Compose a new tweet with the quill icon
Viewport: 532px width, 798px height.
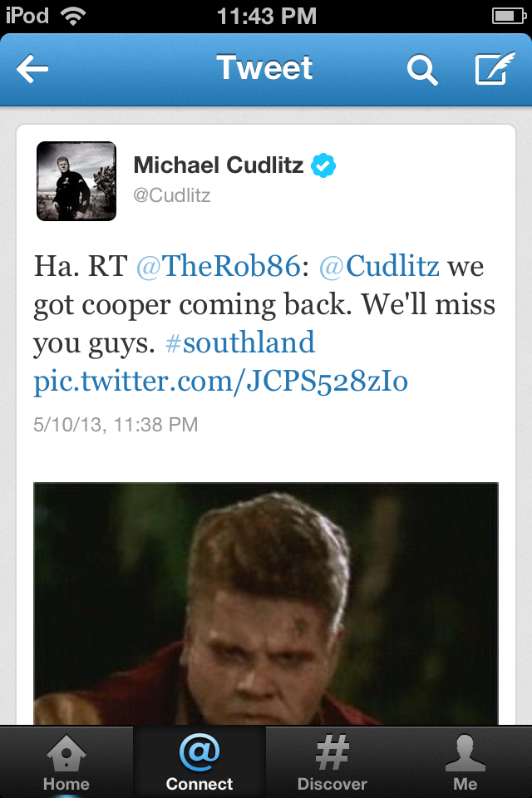click(x=495, y=67)
